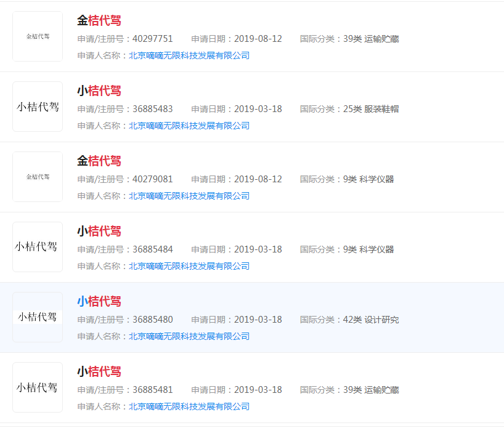Open applicant company link for registration 40279081
The image size is (504, 428).
pyautogui.click(x=189, y=196)
